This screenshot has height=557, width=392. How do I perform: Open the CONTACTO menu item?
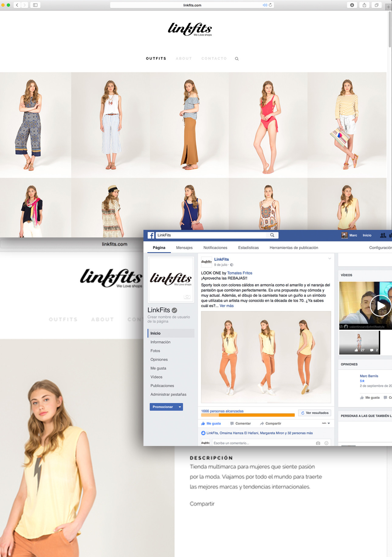pyautogui.click(x=214, y=58)
